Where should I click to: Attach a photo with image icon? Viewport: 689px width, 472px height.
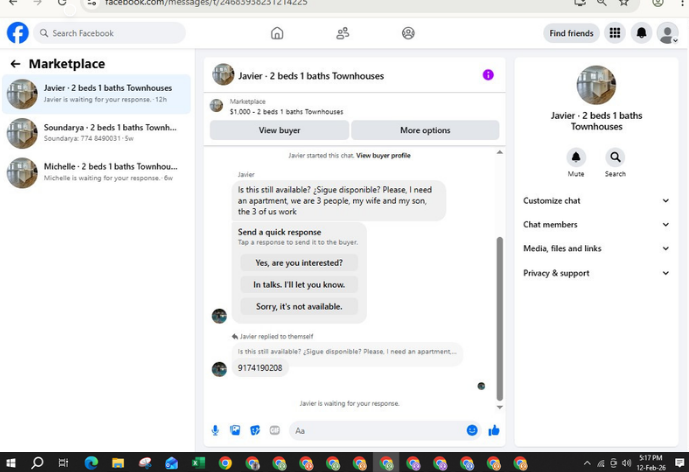pyautogui.click(x=235, y=430)
